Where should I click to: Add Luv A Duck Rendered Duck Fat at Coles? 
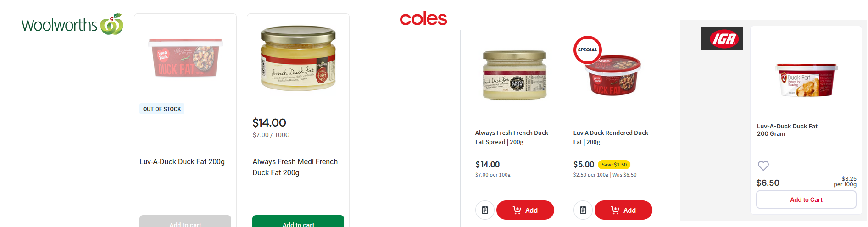(x=623, y=210)
